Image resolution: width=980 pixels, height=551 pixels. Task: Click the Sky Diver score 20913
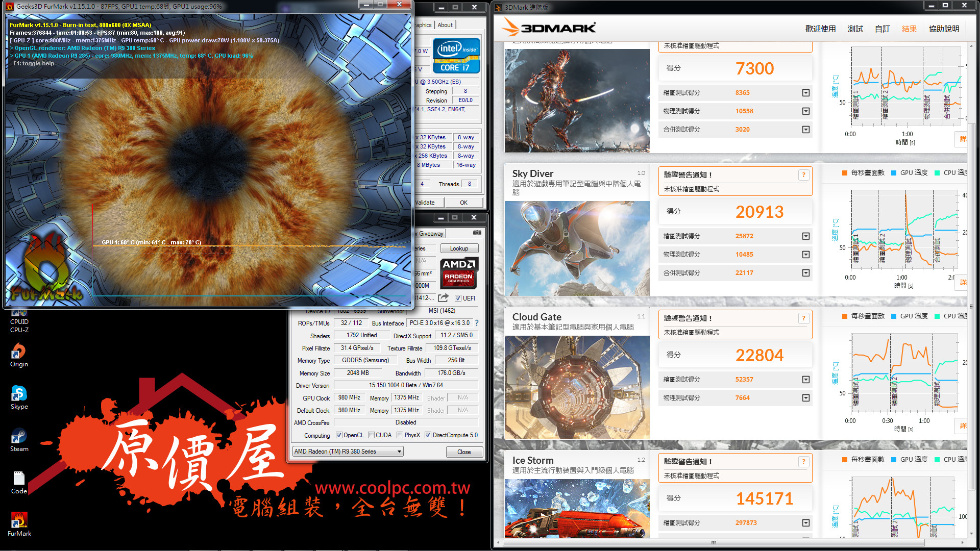point(759,212)
